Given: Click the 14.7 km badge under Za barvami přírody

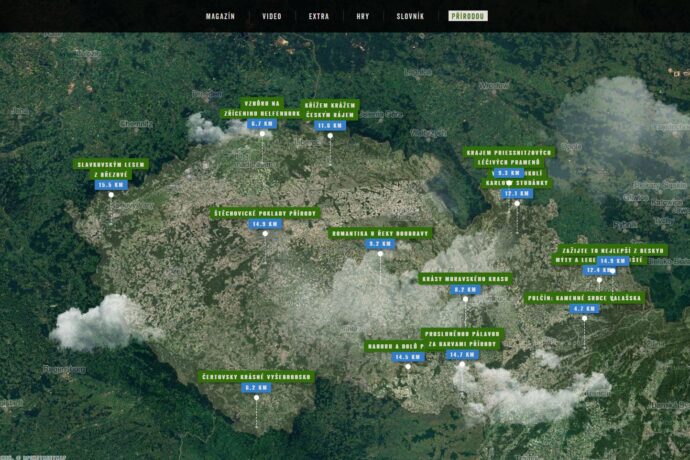Looking at the screenshot, I should (x=462, y=354).
